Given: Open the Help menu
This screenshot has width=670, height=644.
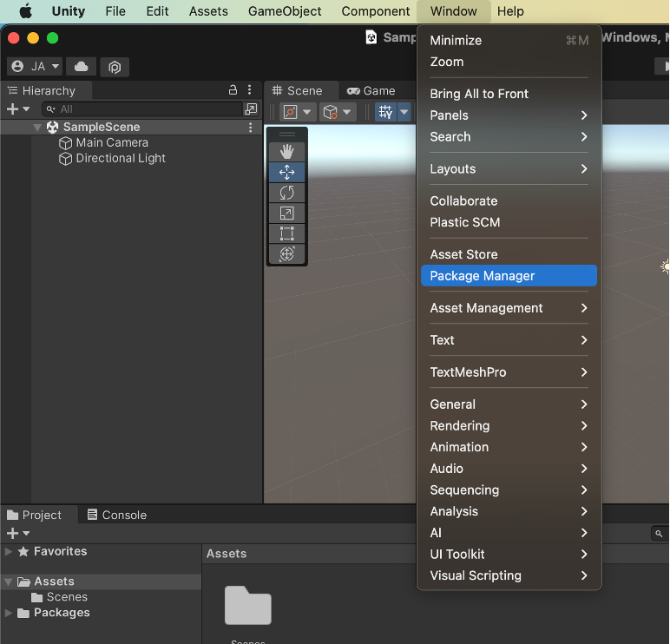Looking at the screenshot, I should [510, 11].
